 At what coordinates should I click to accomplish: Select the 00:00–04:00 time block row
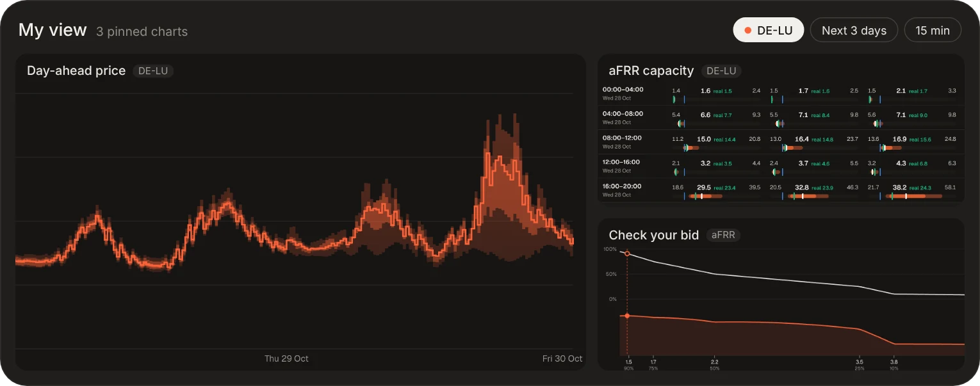click(781, 93)
